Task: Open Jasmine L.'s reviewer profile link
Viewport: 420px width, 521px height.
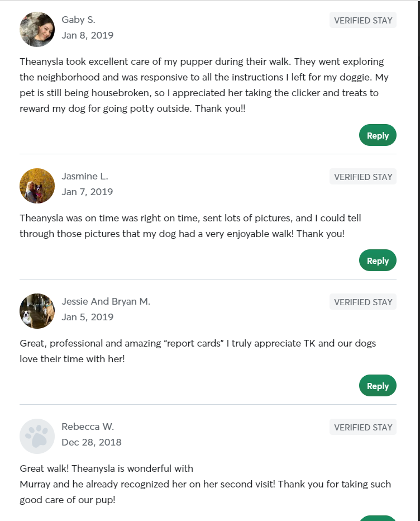Action: [85, 176]
